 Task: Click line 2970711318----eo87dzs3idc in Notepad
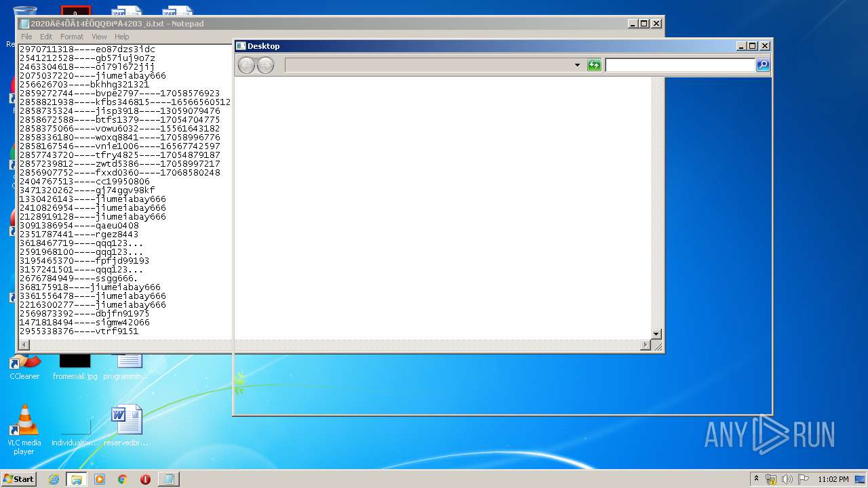click(x=87, y=49)
